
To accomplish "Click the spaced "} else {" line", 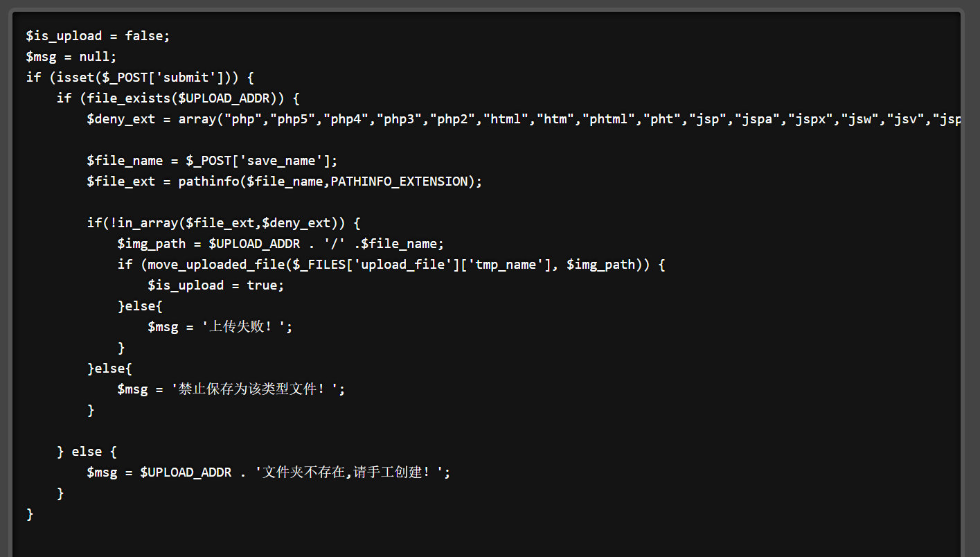I will [87, 452].
